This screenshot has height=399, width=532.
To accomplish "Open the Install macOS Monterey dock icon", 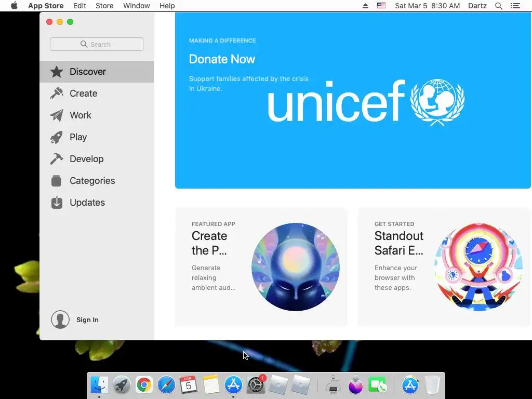I will (355, 385).
